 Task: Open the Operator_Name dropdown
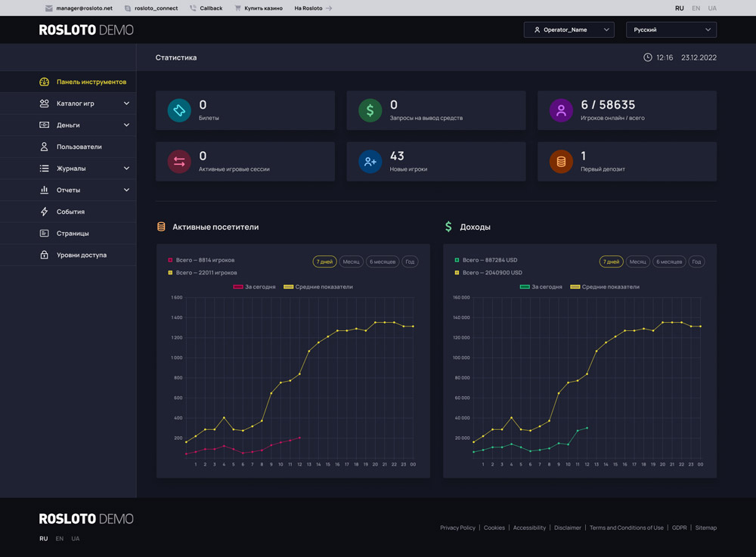(x=569, y=30)
